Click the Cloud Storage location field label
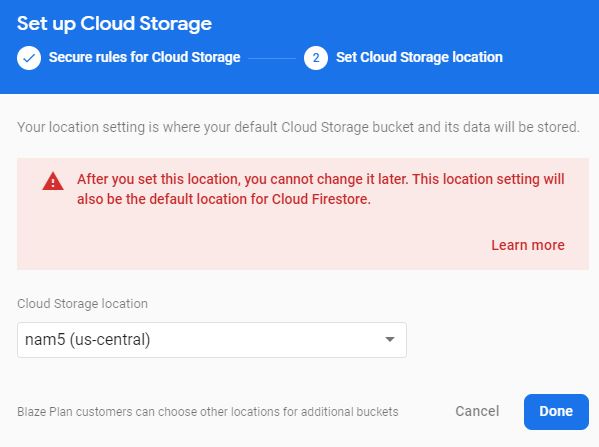 [x=83, y=304]
